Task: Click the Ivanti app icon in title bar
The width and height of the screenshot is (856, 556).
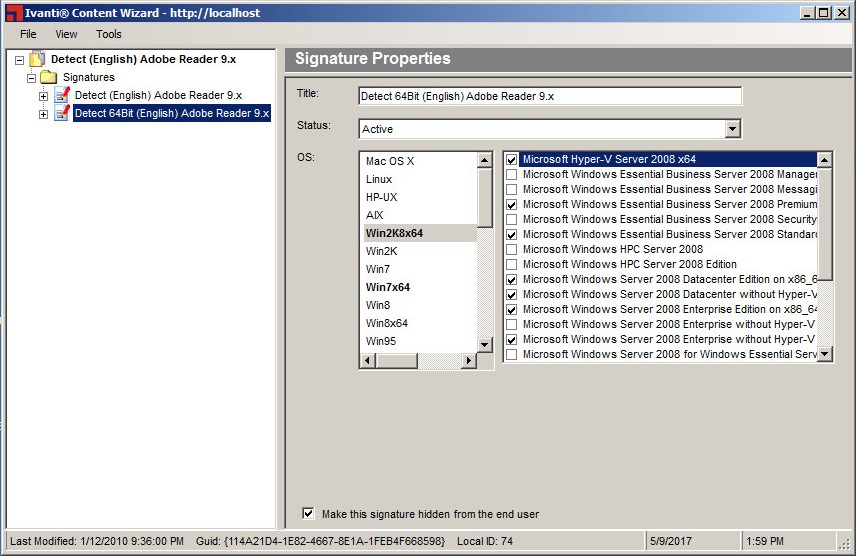Action: 14,13
